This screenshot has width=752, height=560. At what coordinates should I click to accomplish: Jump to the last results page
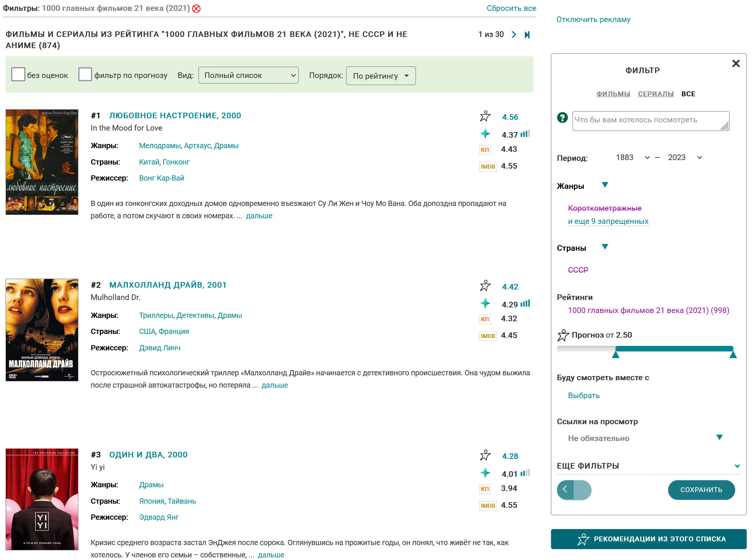tap(527, 35)
